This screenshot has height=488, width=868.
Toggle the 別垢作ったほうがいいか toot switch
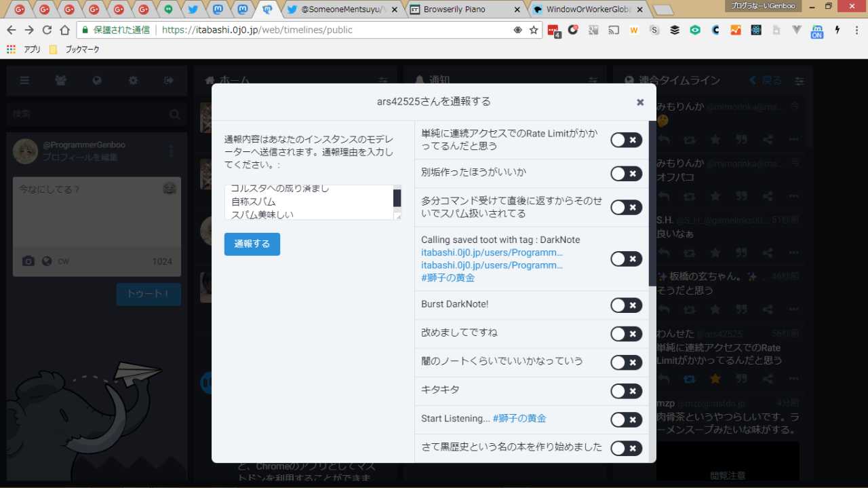pyautogui.click(x=626, y=174)
